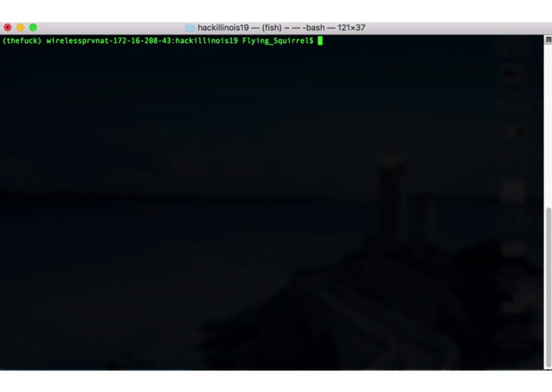Click the terminal vertical scrollbar thumb
The width and height of the screenshot is (552, 392).
[548, 287]
